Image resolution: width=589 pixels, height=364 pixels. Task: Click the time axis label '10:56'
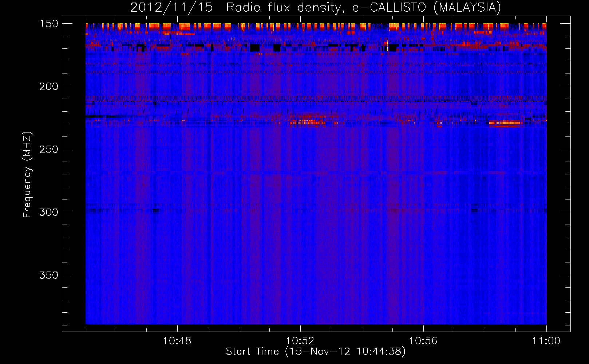[x=423, y=341]
